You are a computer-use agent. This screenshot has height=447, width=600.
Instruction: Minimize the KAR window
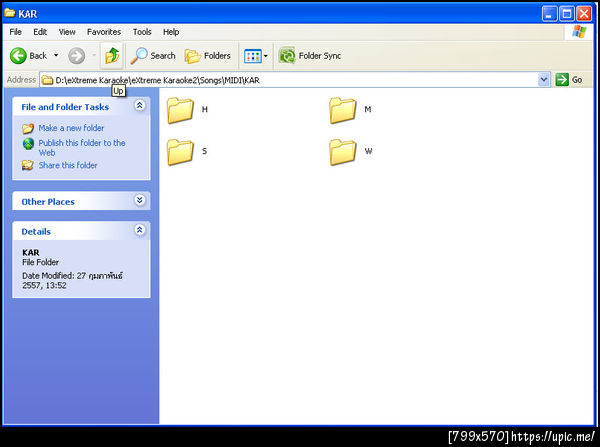click(549, 14)
